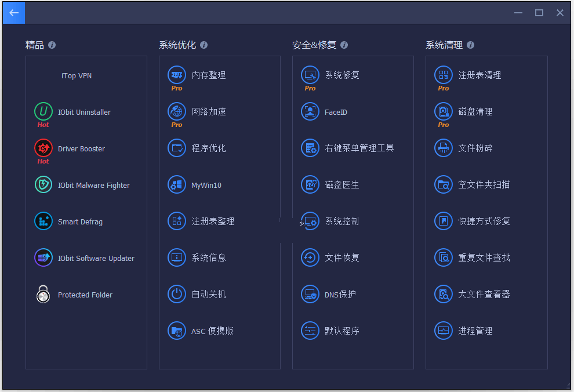
Task: Click 大文件查看器 text label
Action: pyautogui.click(x=484, y=294)
